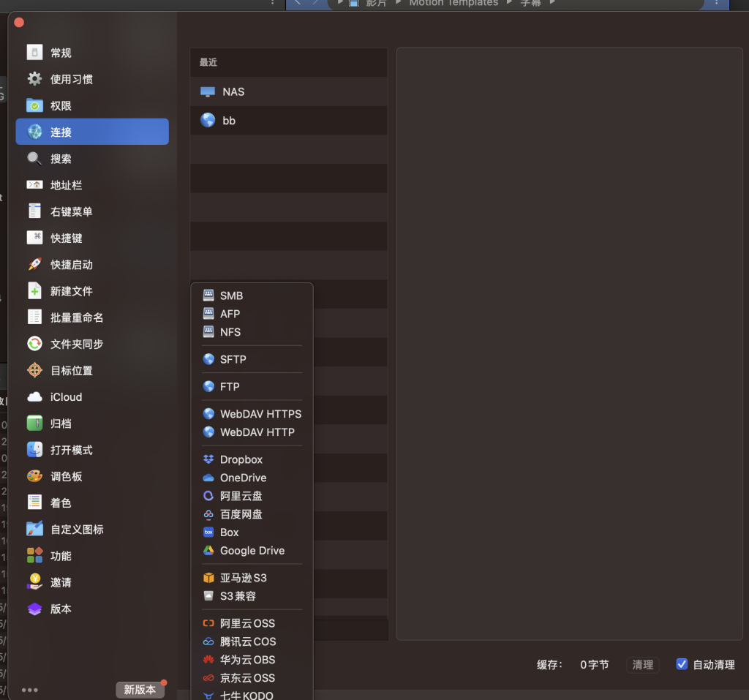Click the 新版本 update button
The image size is (749, 700).
(140, 690)
